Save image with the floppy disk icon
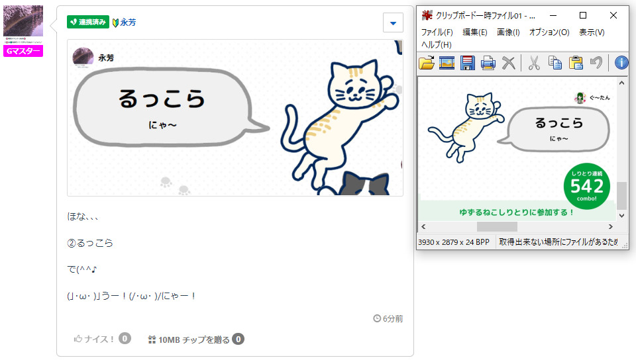 467,63
